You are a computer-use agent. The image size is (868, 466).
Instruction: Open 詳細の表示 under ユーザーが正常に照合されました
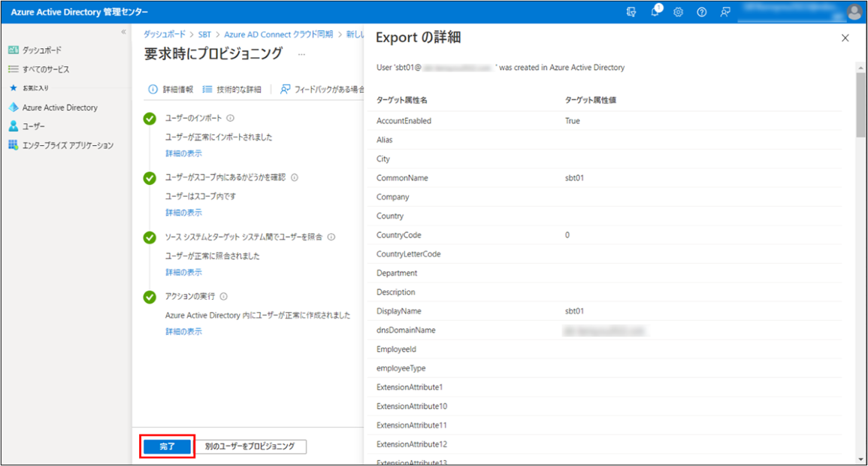click(184, 272)
